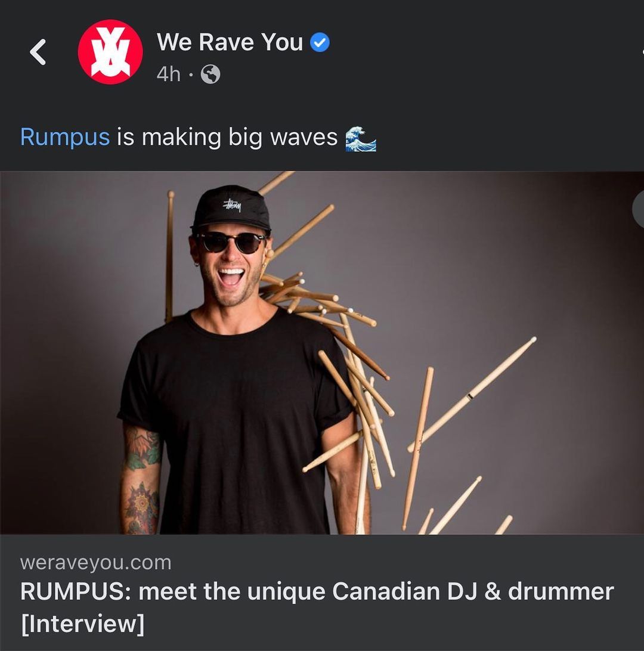Tap the round gray button at image edge
This screenshot has height=651, width=644.
pyautogui.click(x=638, y=209)
